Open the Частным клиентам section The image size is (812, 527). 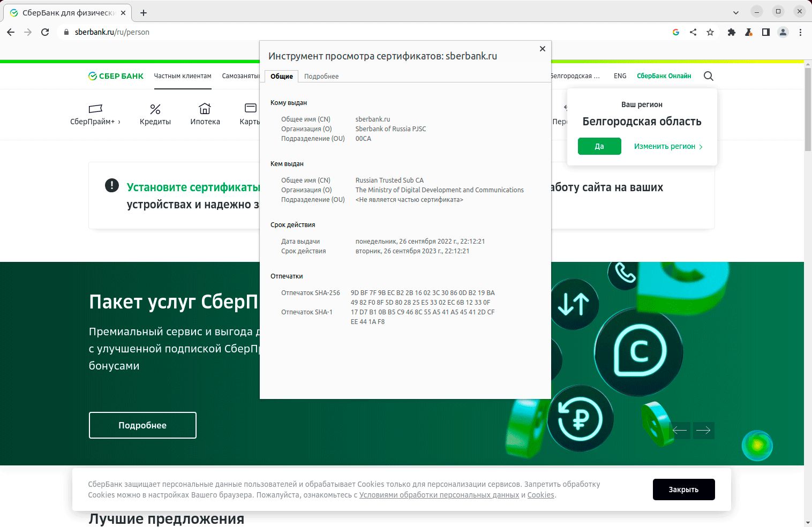pyautogui.click(x=183, y=76)
